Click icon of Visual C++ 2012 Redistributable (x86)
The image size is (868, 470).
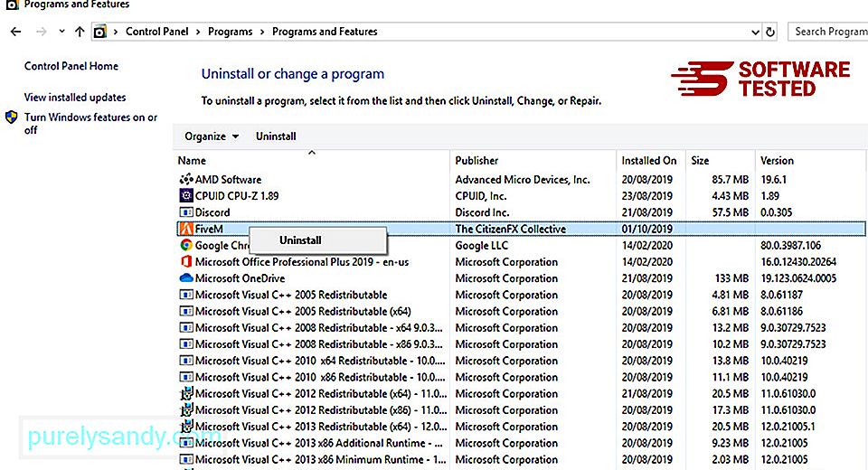coord(186,409)
